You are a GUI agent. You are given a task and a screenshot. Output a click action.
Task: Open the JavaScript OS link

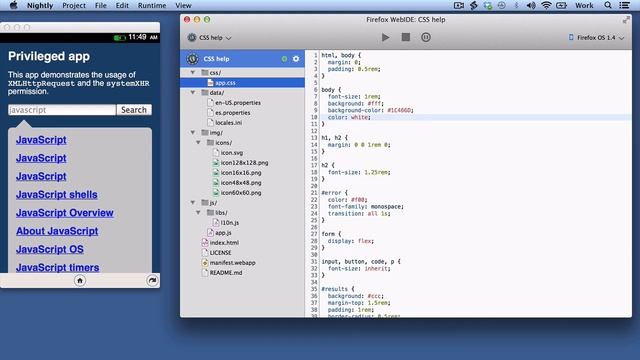pyautogui.click(x=50, y=249)
